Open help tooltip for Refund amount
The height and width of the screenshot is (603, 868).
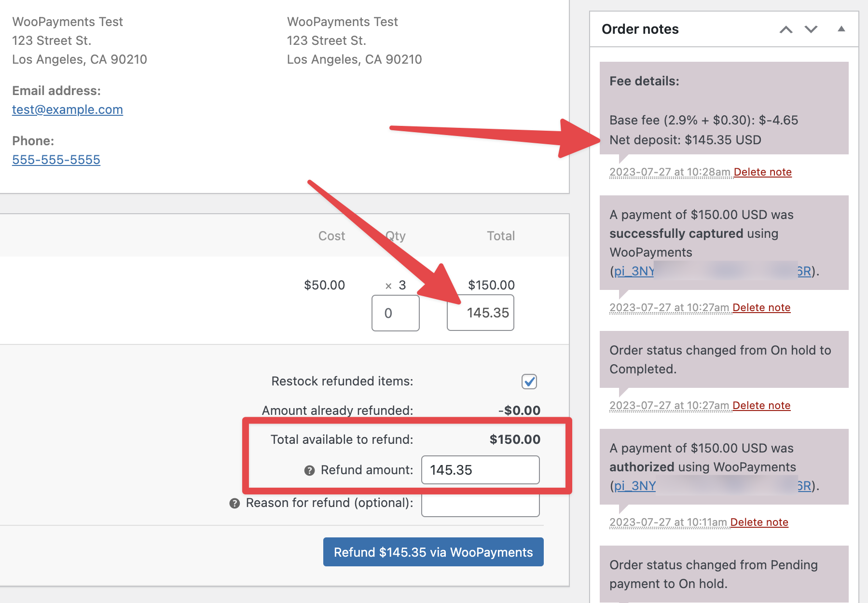pyautogui.click(x=309, y=470)
